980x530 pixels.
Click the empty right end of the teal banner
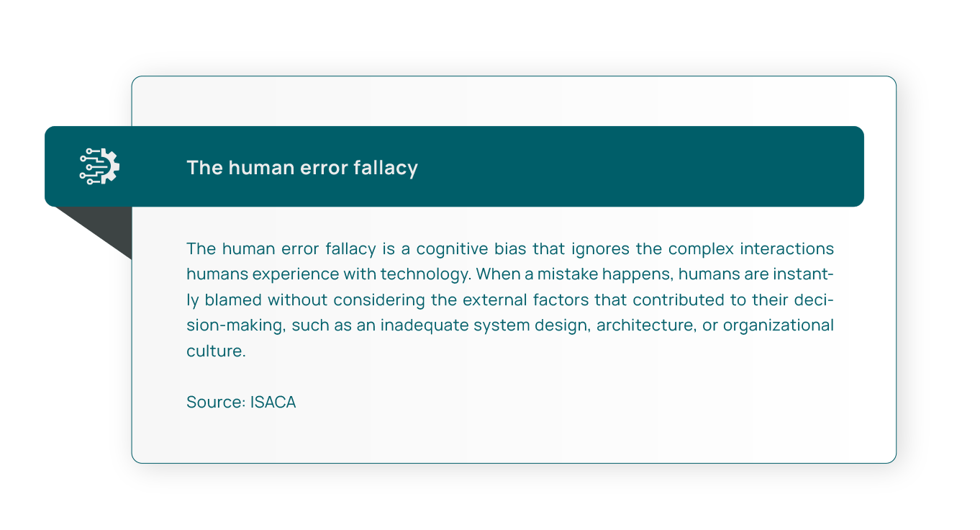pyautogui.click(x=791, y=166)
